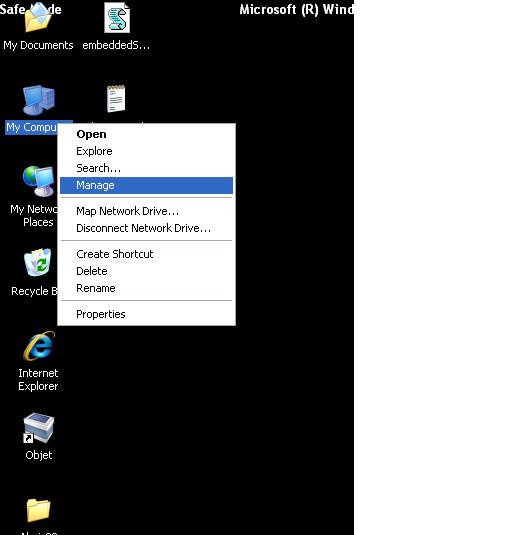The width and height of the screenshot is (512, 535).
Task: Select the Recycle Bin icon
Action: (x=38, y=262)
